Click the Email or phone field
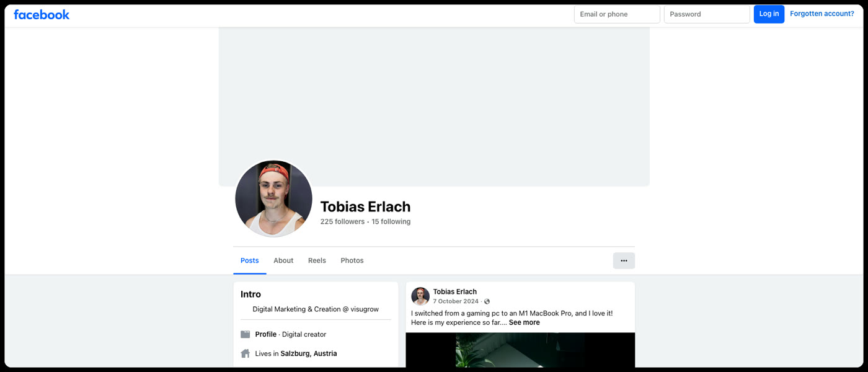The width and height of the screenshot is (868, 372). coord(617,14)
